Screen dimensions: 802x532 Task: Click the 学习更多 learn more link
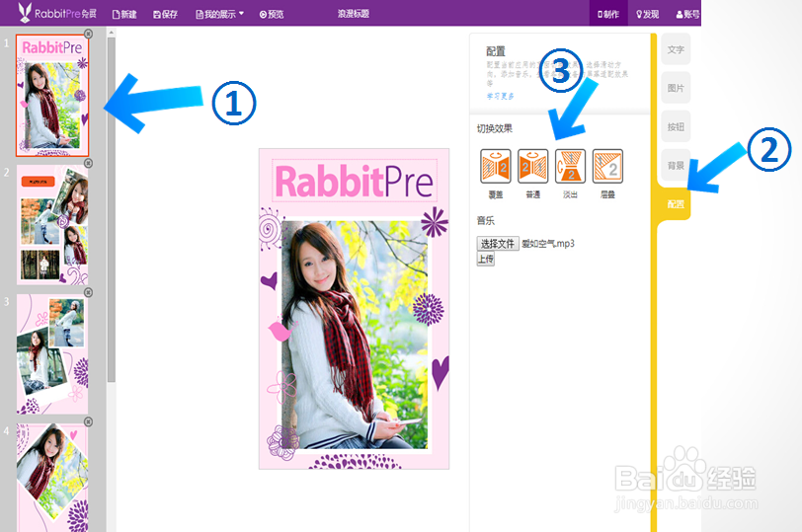pyautogui.click(x=500, y=96)
